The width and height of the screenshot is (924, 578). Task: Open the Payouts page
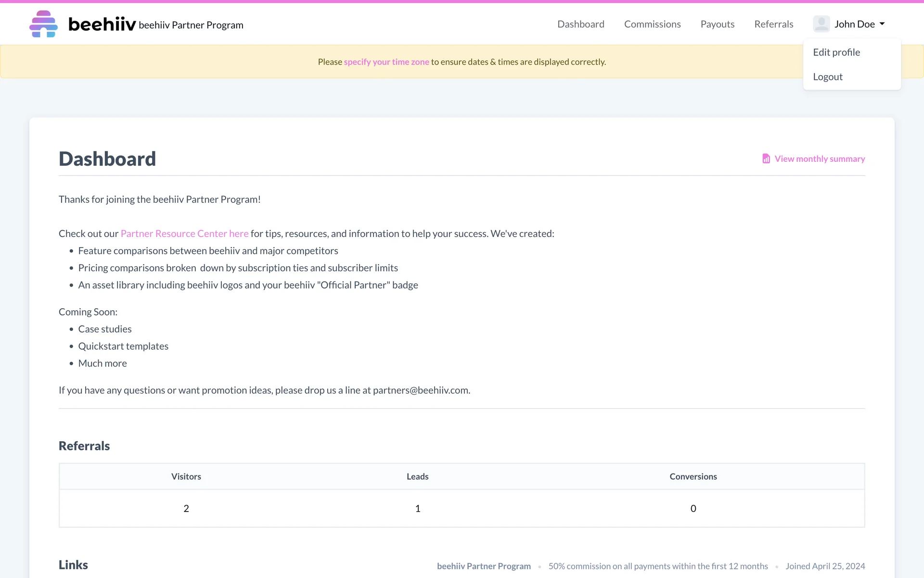(x=717, y=24)
